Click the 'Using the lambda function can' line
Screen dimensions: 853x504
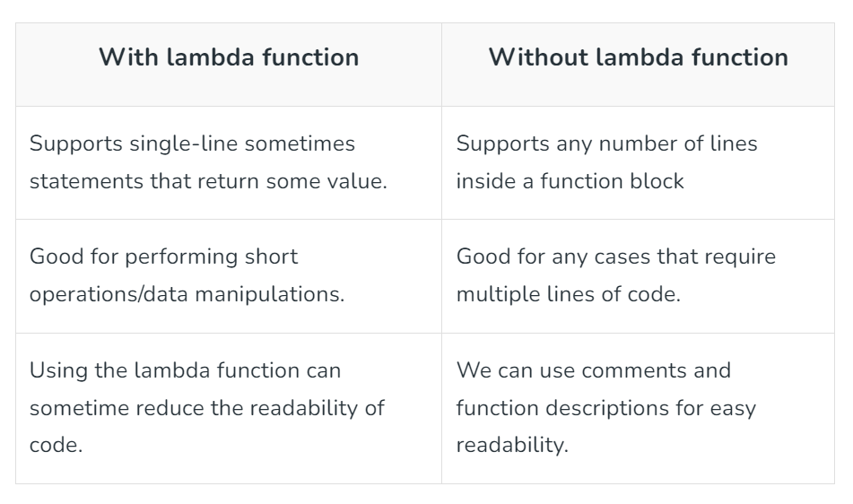tap(185, 370)
